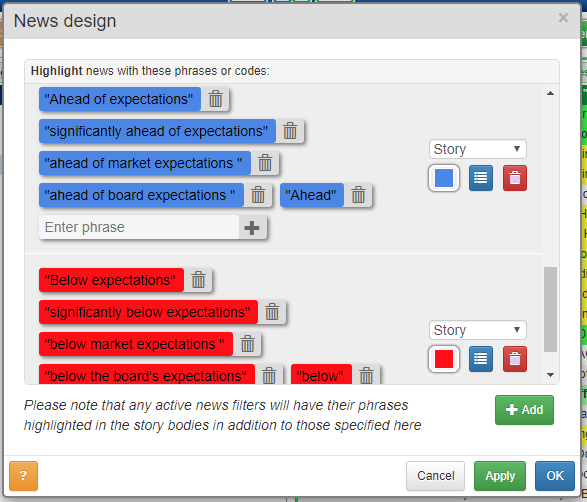This screenshot has height=502, width=587.
Task: Open help with the question mark button
Action: (23, 476)
